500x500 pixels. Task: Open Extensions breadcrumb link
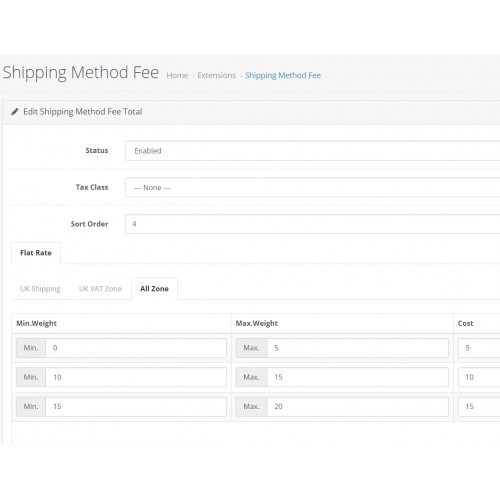[217, 75]
